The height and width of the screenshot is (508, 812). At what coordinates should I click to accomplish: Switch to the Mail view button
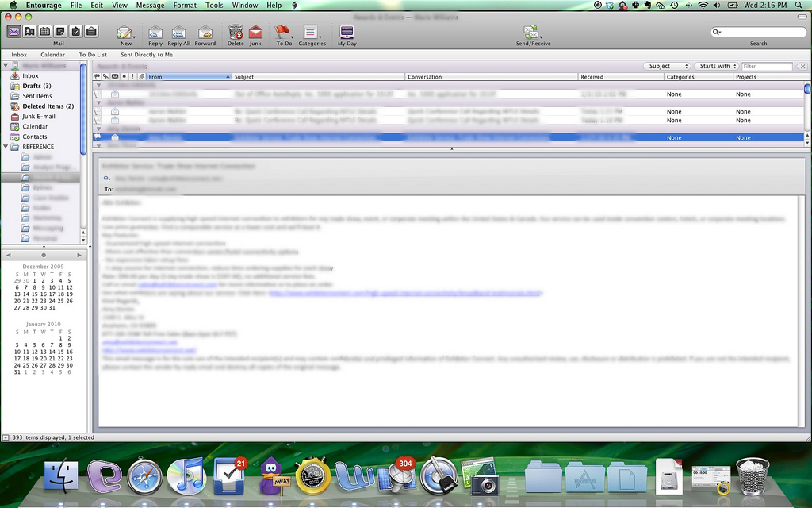click(14, 32)
